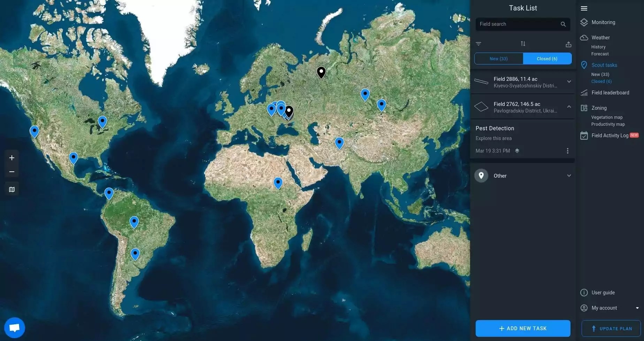Select the black pin in northern Russia

321,72
